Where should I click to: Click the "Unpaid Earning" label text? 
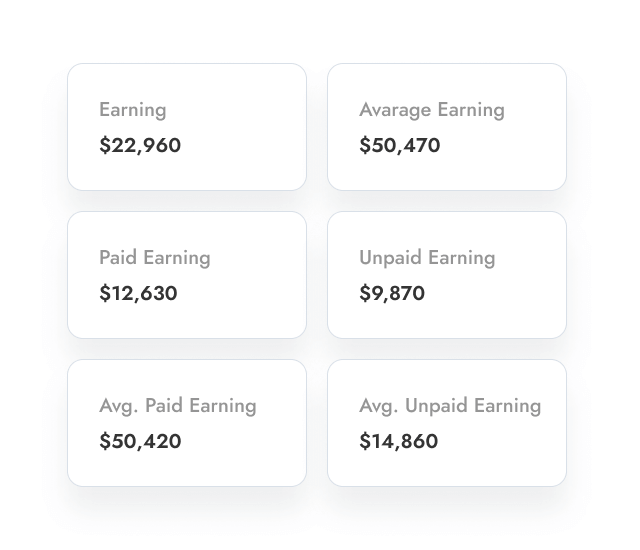[427, 258]
